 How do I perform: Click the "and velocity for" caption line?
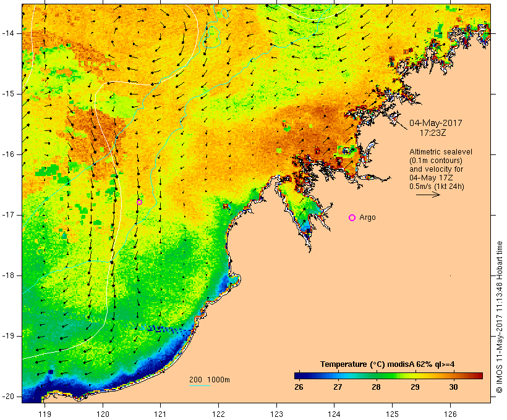pos(436,169)
